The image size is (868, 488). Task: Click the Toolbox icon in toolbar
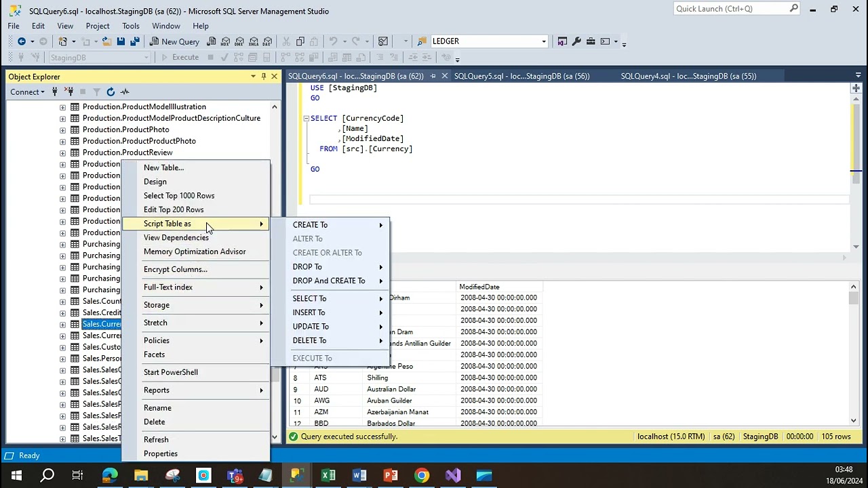(x=591, y=41)
